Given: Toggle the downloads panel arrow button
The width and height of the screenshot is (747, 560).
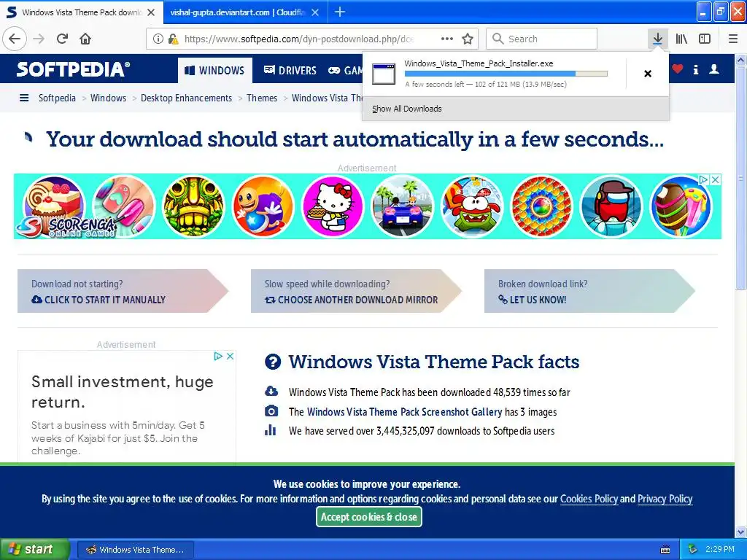Looking at the screenshot, I should (657, 39).
